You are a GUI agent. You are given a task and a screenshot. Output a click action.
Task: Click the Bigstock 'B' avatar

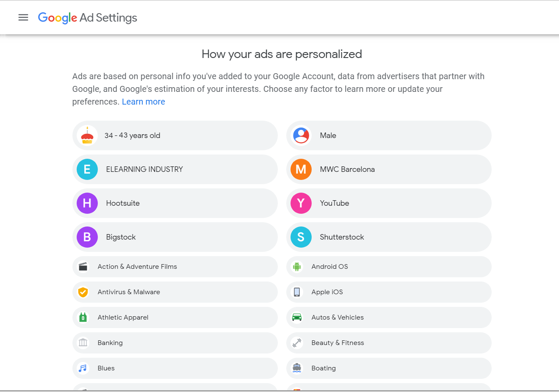(x=87, y=237)
